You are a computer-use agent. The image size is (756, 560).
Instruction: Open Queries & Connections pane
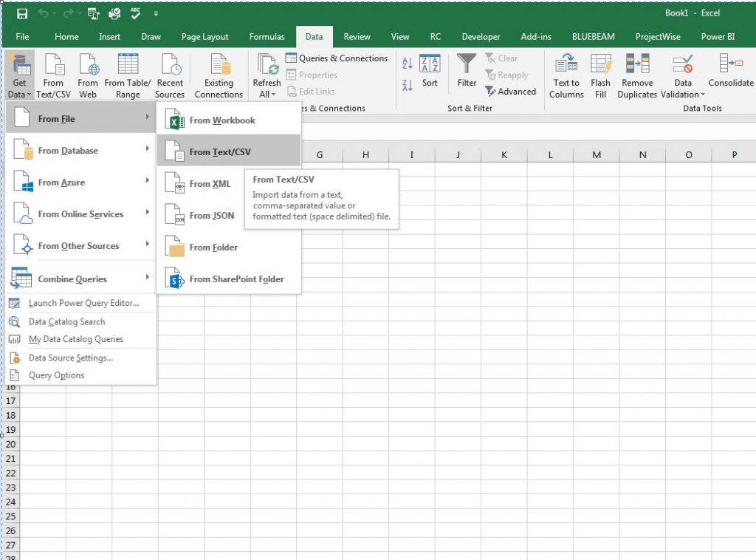337,58
